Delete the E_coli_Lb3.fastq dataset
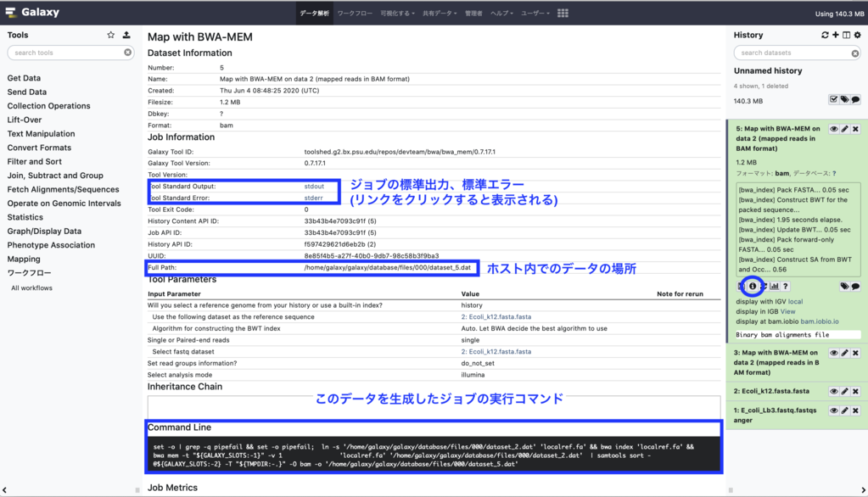Viewport: 868px width, 497px height. pos(856,410)
